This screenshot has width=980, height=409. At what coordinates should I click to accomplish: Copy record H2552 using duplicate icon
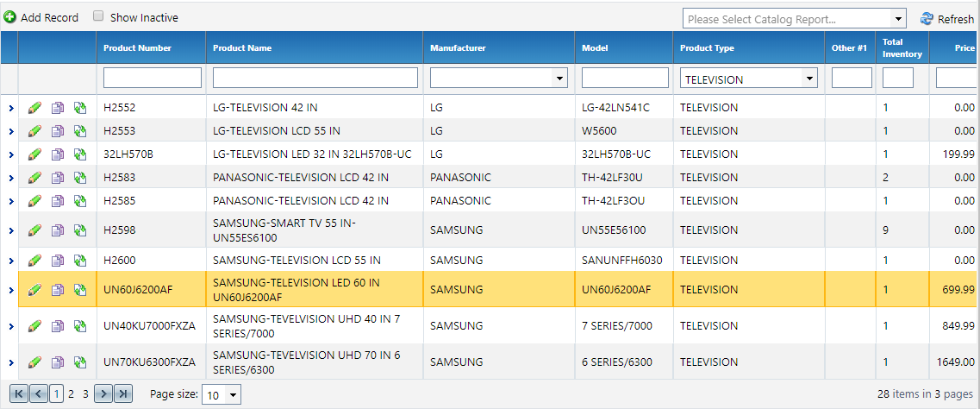(x=58, y=108)
